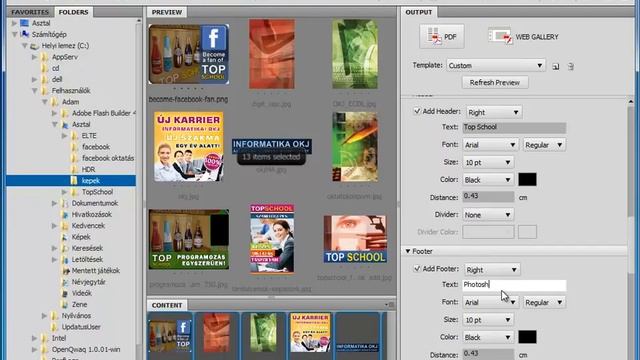Screen dimensions: 640x360
Task: Click the Névjegytár contacts folder icon
Action: pyautogui.click(x=64, y=282)
